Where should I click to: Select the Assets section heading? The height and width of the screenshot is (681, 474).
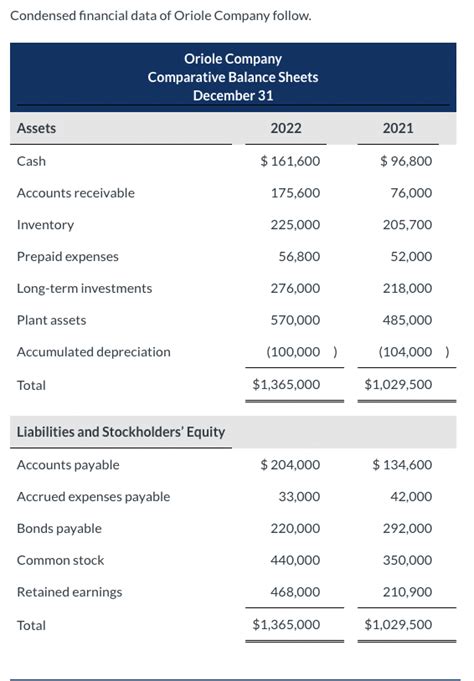click(36, 129)
